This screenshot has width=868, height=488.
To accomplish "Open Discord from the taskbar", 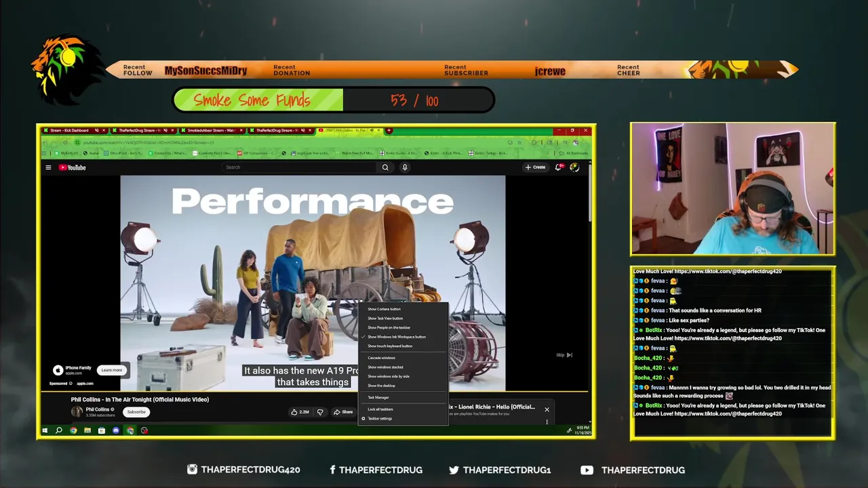I will [x=116, y=430].
